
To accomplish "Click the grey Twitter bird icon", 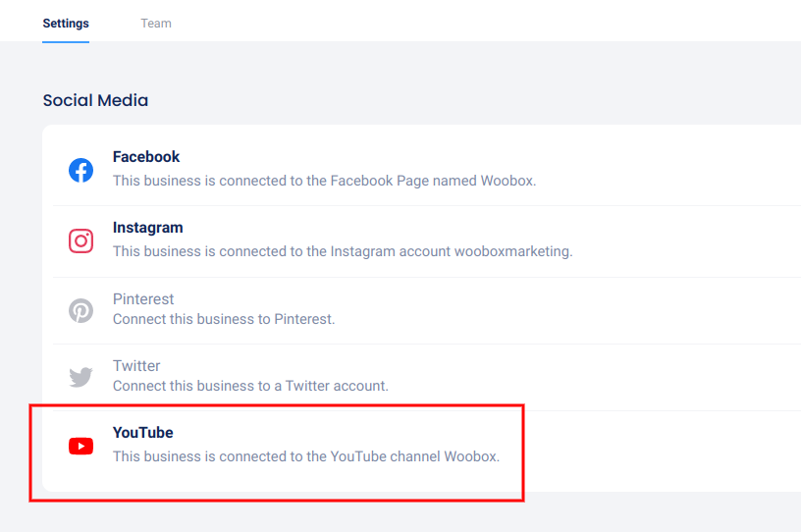I will pyautogui.click(x=80, y=377).
